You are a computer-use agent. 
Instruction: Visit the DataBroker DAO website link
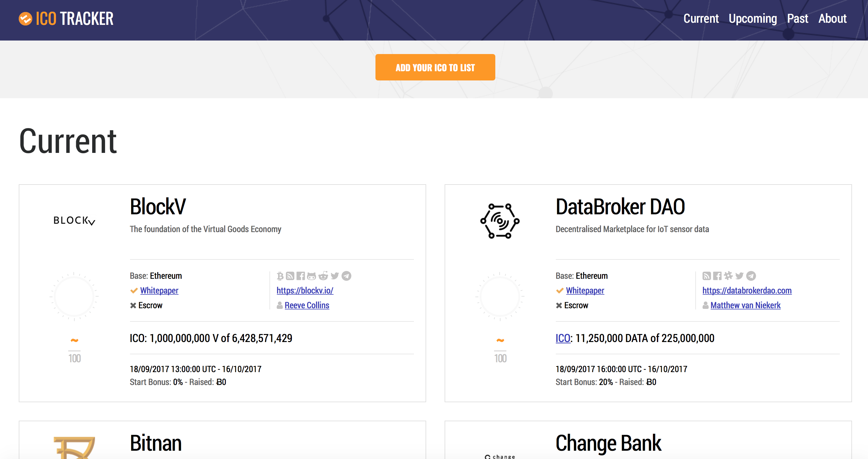(746, 290)
